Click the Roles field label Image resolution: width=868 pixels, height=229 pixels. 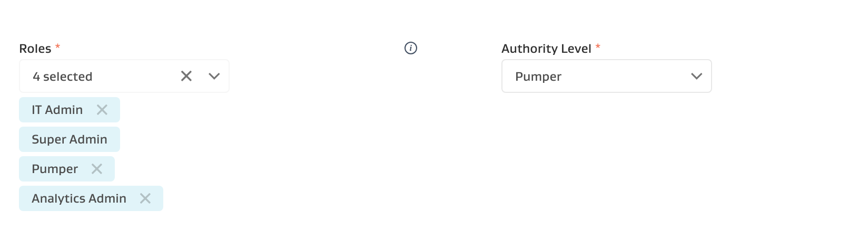coord(35,49)
